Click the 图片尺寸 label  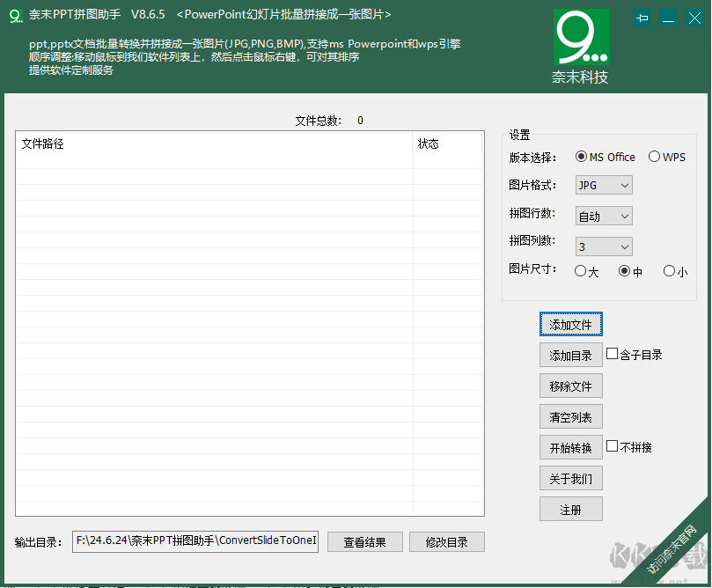pyautogui.click(x=532, y=268)
